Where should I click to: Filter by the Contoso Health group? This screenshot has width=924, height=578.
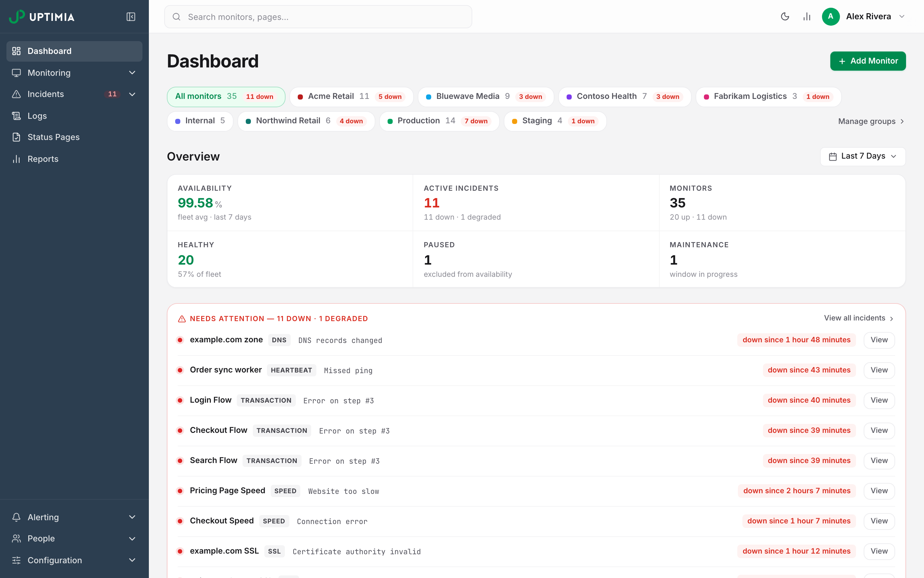625,97
